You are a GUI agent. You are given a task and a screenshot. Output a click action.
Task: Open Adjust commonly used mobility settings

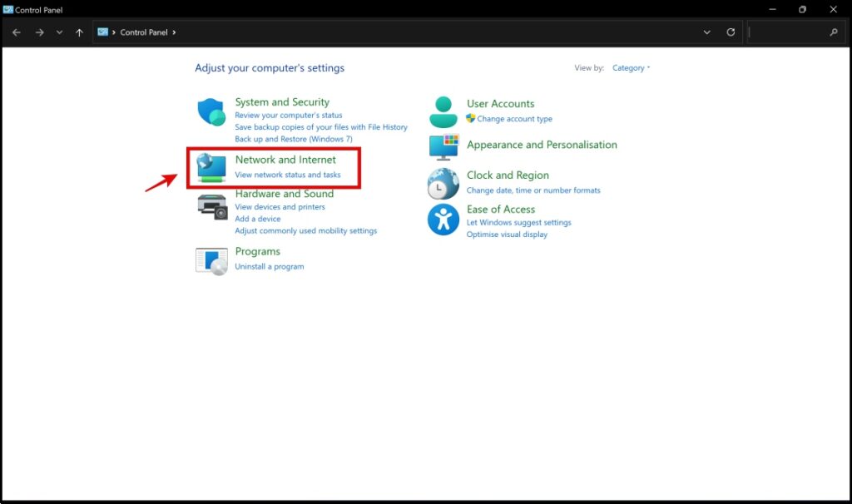306,231
